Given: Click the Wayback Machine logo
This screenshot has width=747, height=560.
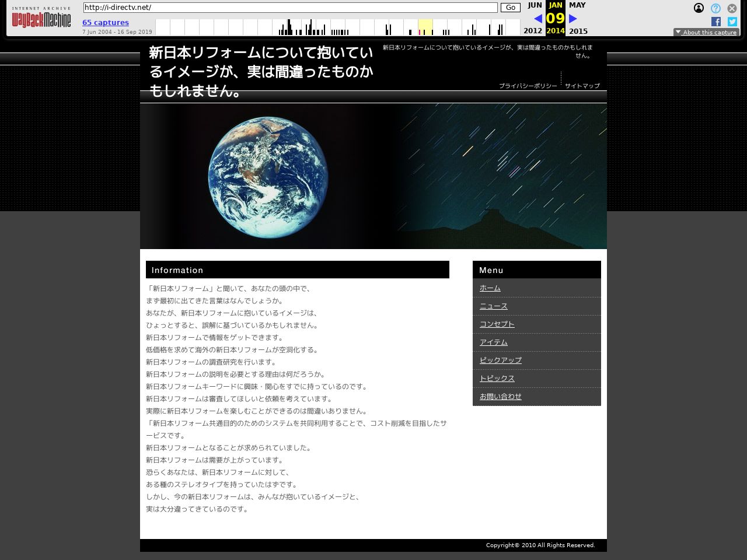Looking at the screenshot, I should [x=41, y=19].
